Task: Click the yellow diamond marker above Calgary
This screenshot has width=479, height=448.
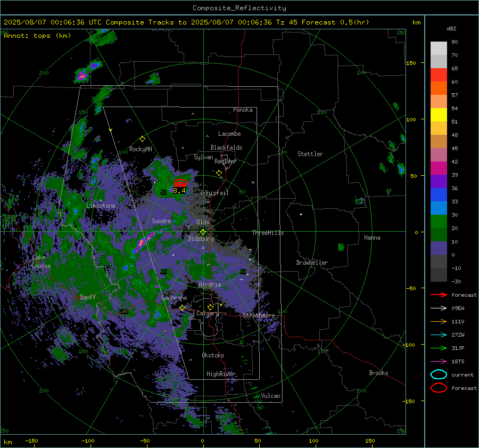Action: [x=210, y=307]
